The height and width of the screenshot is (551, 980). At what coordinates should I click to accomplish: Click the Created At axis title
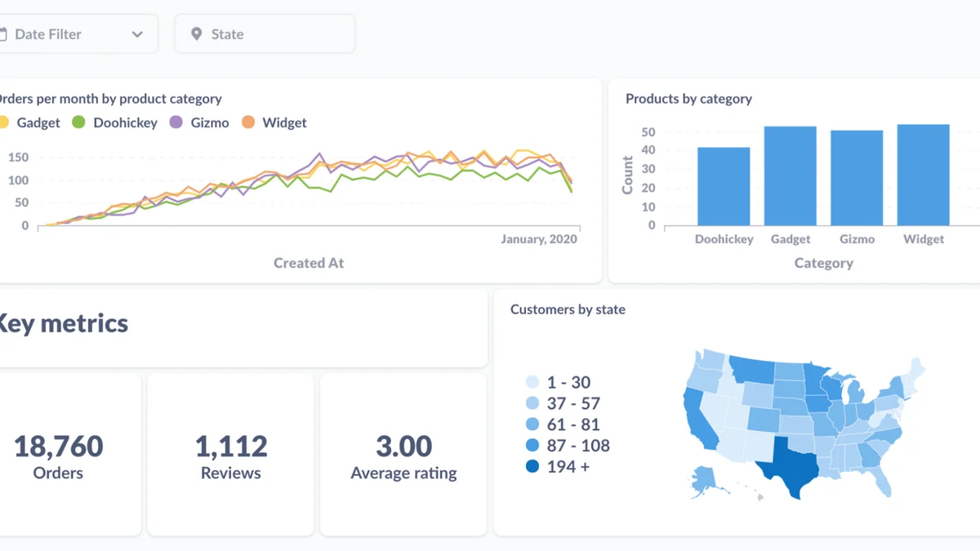(x=309, y=263)
